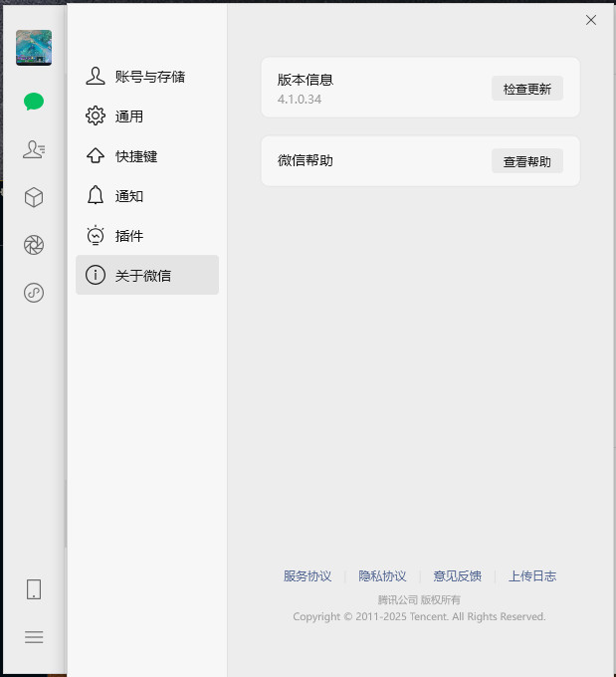Viewport: 616px width, 677px height.
Task: Open the 服务协议 link
Action: click(x=308, y=576)
